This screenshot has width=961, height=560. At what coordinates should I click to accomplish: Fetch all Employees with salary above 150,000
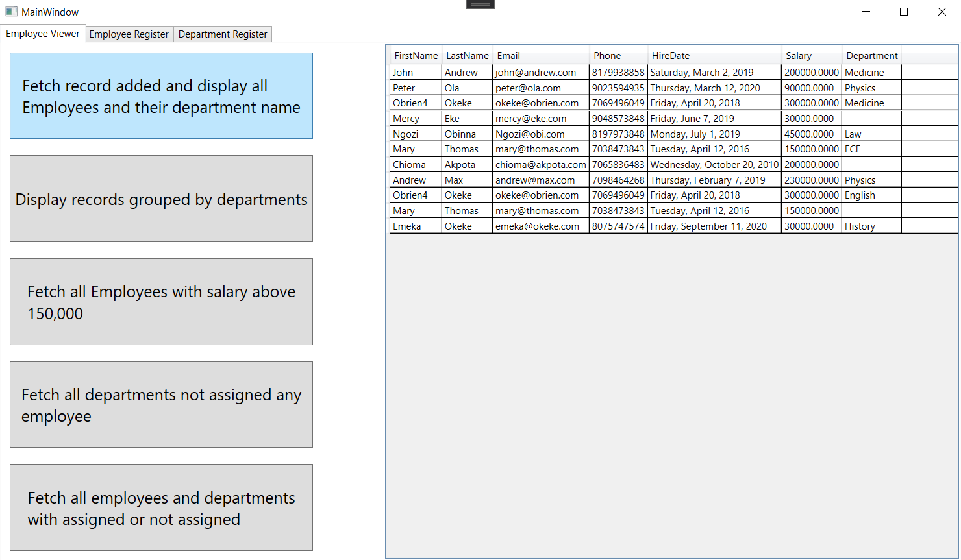tap(161, 302)
